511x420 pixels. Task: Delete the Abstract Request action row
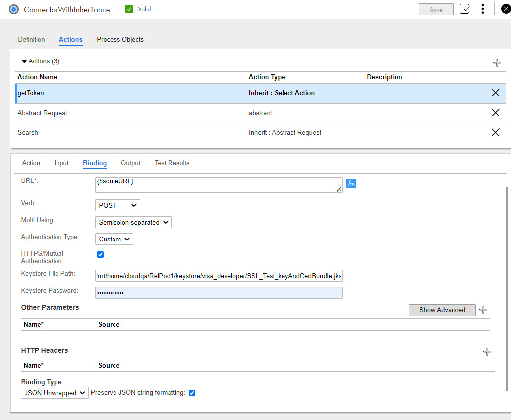[495, 113]
